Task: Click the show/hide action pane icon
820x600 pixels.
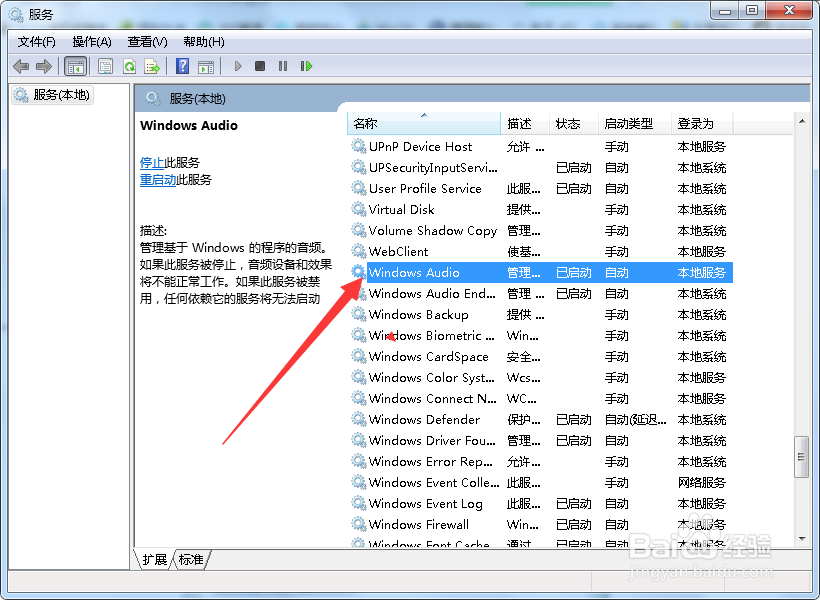Action: (x=206, y=66)
